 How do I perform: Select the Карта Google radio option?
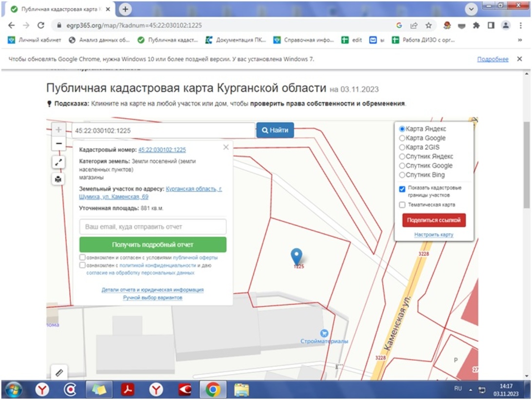click(x=402, y=138)
